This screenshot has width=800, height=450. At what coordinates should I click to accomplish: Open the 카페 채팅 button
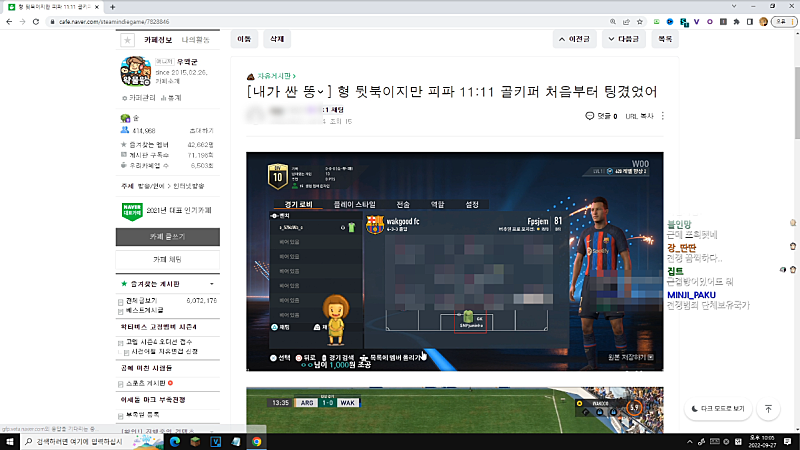[168, 259]
